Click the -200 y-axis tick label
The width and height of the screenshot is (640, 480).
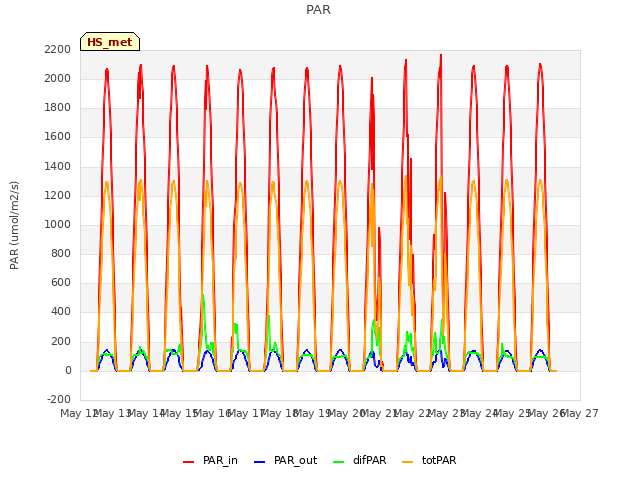(59, 400)
